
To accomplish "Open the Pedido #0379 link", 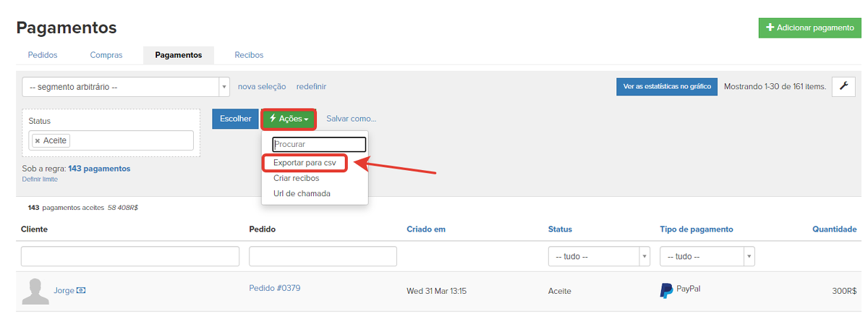I will coord(274,288).
